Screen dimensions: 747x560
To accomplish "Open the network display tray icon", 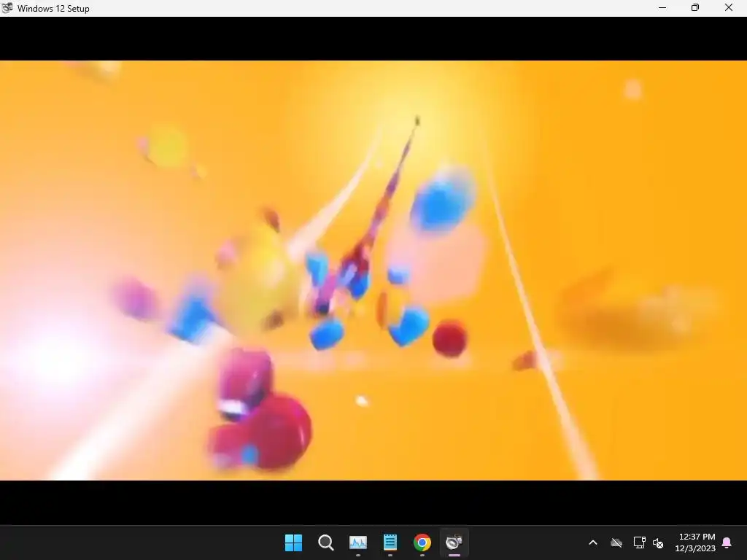I will point(639,542).
